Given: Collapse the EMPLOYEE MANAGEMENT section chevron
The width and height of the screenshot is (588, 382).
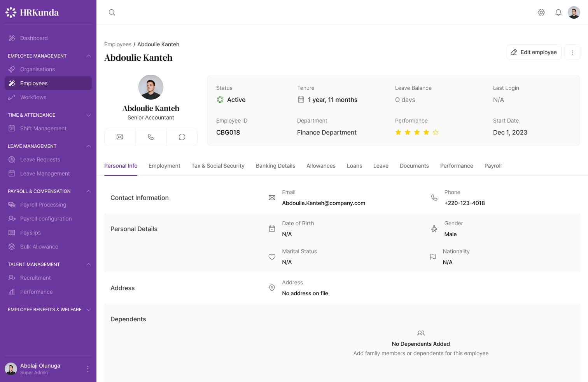Looking at the screenshot, I should click(x=88, y=56).
